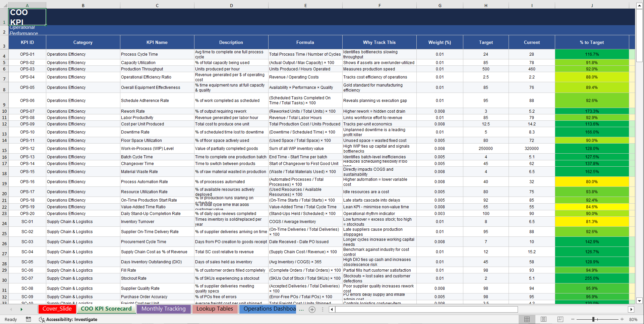This screenshot has height=324, width=644.
Task: Click the 80% zoom level indicator
Action: point(633,319)
